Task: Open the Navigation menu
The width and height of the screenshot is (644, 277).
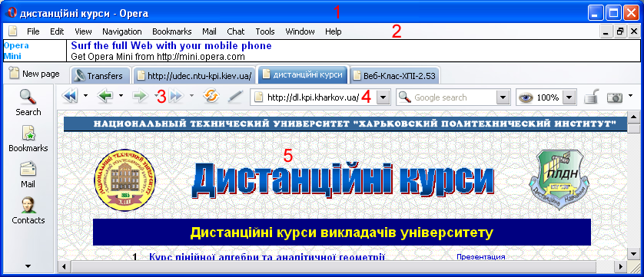Action: click(122, 31)
